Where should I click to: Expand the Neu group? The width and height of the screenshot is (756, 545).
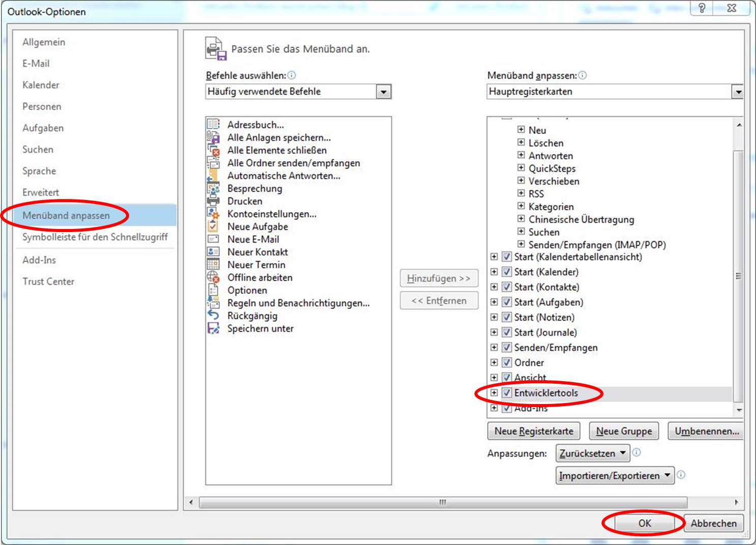[x=521, y=129]
